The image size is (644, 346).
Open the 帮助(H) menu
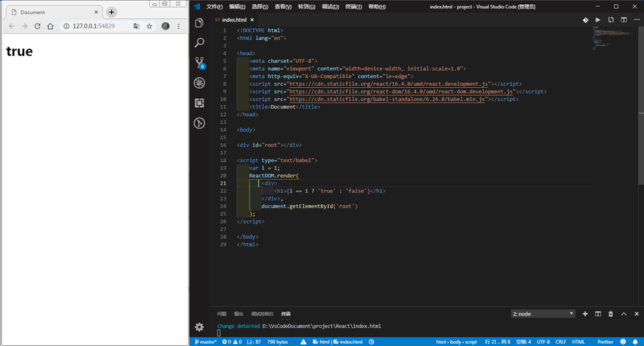pos(377,6)
